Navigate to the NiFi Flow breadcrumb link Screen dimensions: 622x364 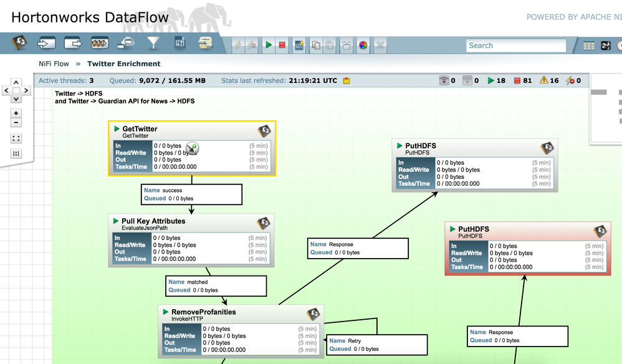coord(54,64)
